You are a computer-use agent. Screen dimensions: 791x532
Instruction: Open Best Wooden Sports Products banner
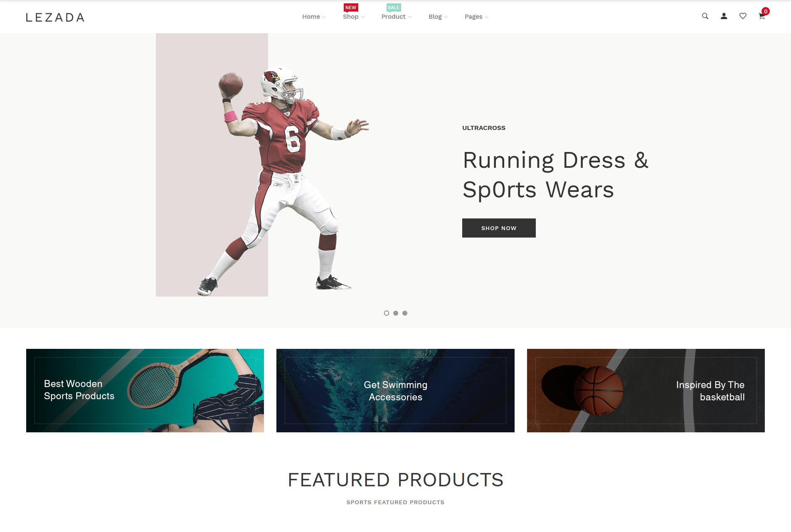click(x=145, y=390)
